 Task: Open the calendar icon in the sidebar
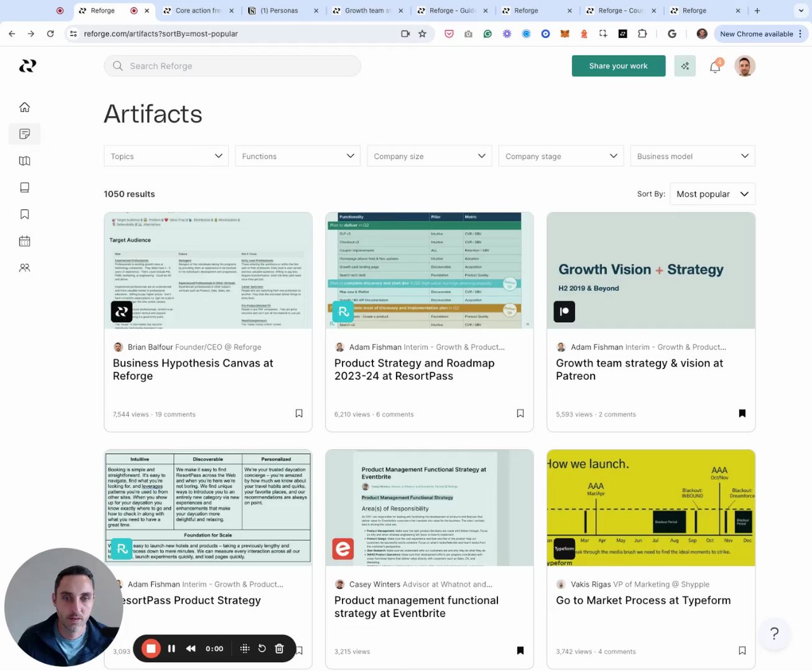(25, 241)
